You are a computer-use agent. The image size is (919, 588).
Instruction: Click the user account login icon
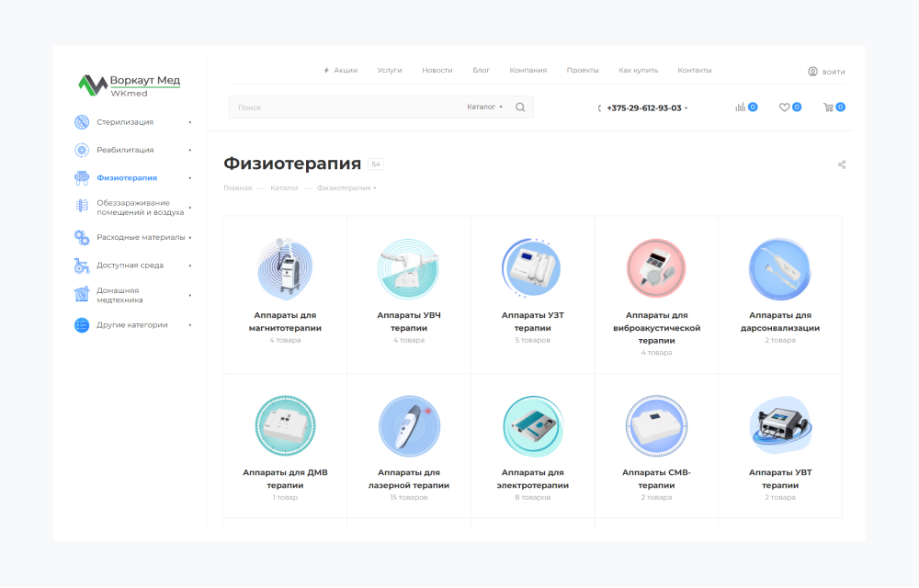click(x=812, y=72)
